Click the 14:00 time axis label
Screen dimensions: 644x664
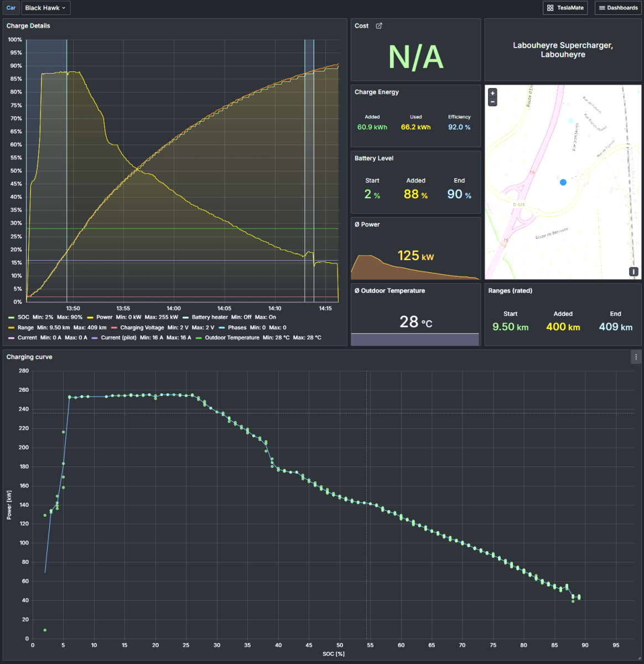click(x=174, y=309)
